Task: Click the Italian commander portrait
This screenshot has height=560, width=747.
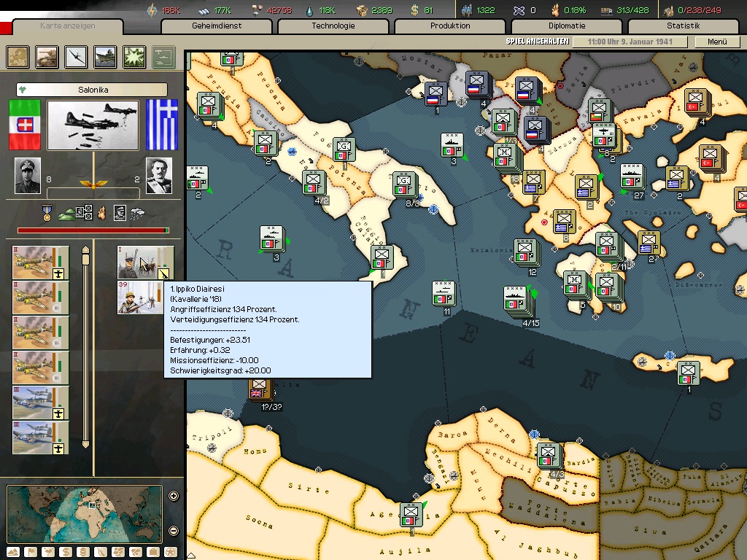Action: [28, 176]
